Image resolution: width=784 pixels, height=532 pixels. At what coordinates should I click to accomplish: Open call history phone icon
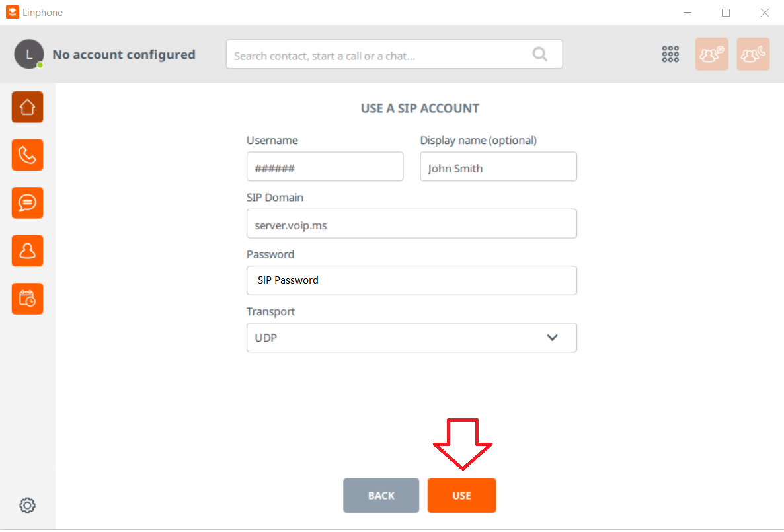[x=28, y=155]
